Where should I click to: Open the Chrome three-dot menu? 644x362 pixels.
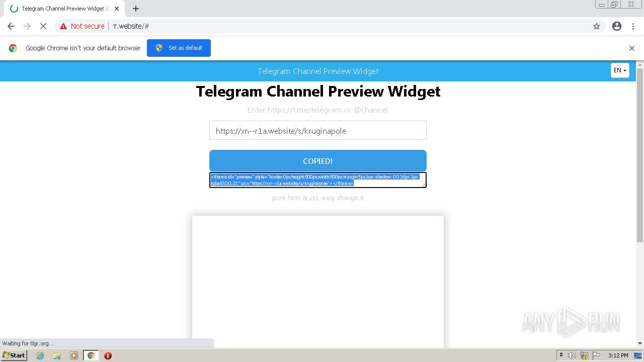pos(633,26)
